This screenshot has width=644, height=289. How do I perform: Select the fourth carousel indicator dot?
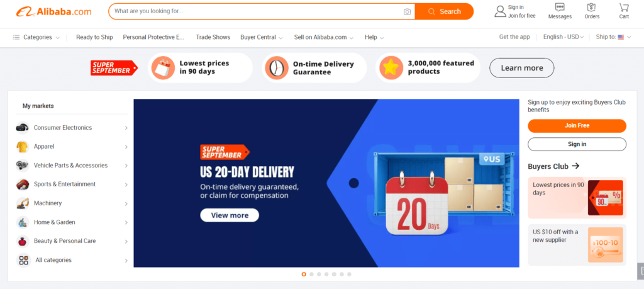coord(326,274)
